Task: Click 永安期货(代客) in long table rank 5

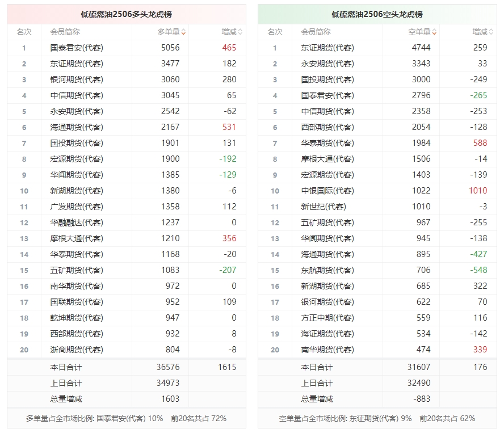Action: (77, 111)
